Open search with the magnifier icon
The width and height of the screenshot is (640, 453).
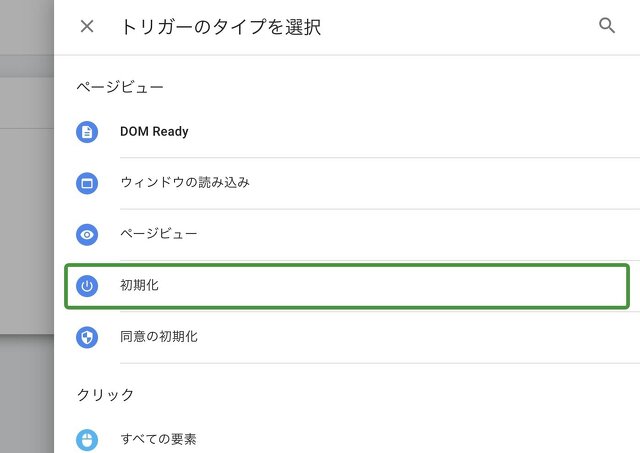(607, 26)
